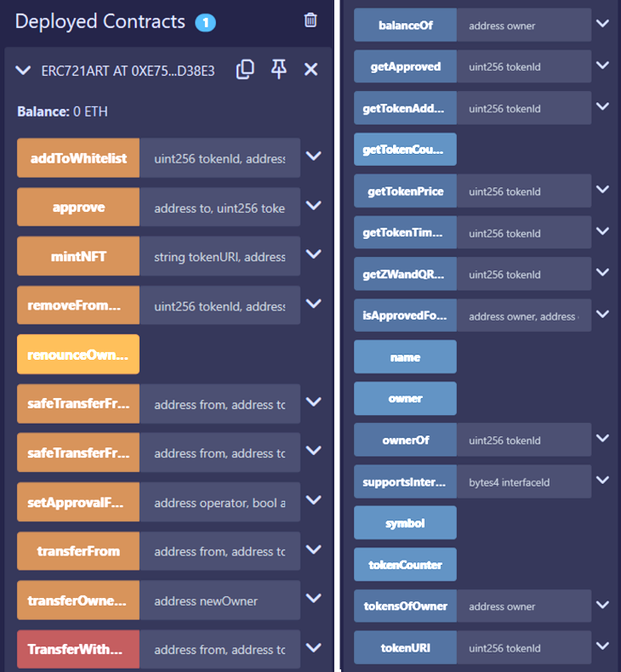Viewport: 621px width, 672px height.
Task: Click the supportsInterface interfaceId field
Action: pos(524,481)
